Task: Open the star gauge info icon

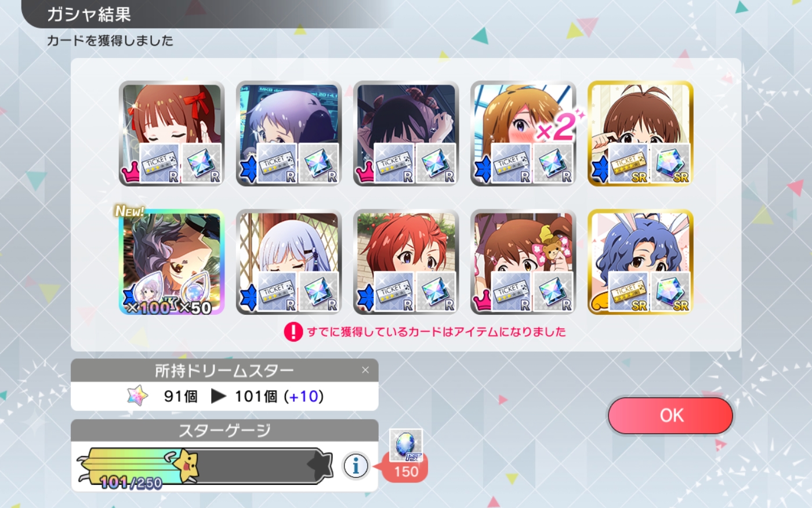Action: 356,465
